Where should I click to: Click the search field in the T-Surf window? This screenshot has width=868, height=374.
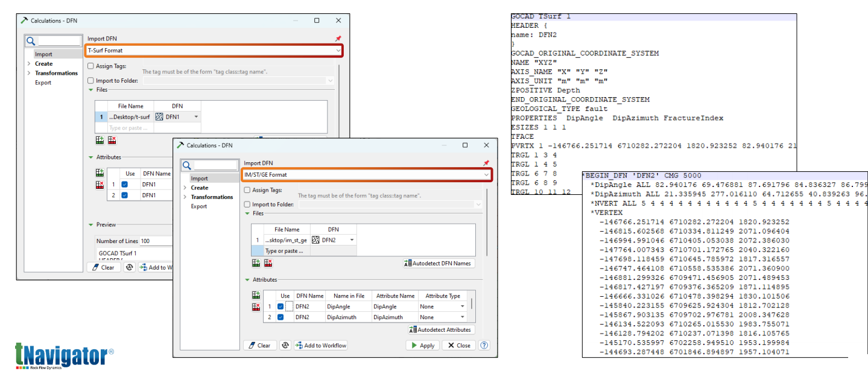59,41
